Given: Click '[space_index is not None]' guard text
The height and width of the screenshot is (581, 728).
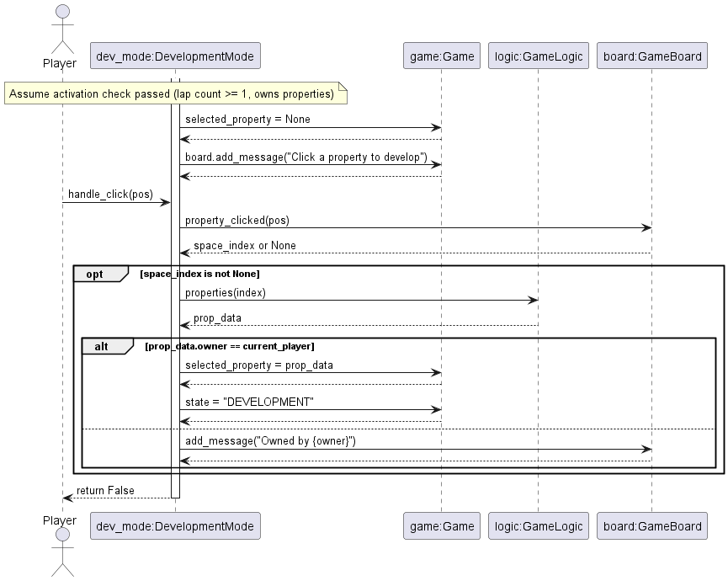Looking at the screenshot, I should tap(199, 274).
